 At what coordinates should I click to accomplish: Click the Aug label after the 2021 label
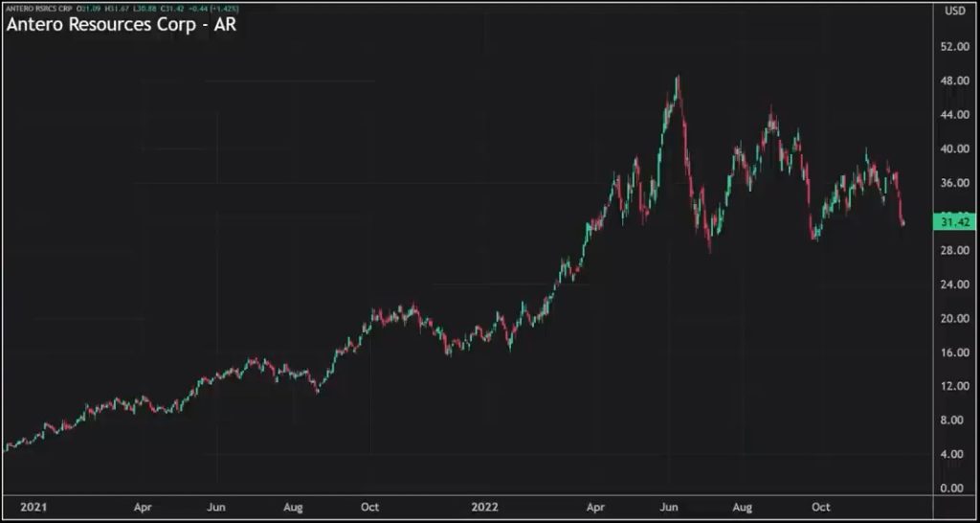[293, 507]
